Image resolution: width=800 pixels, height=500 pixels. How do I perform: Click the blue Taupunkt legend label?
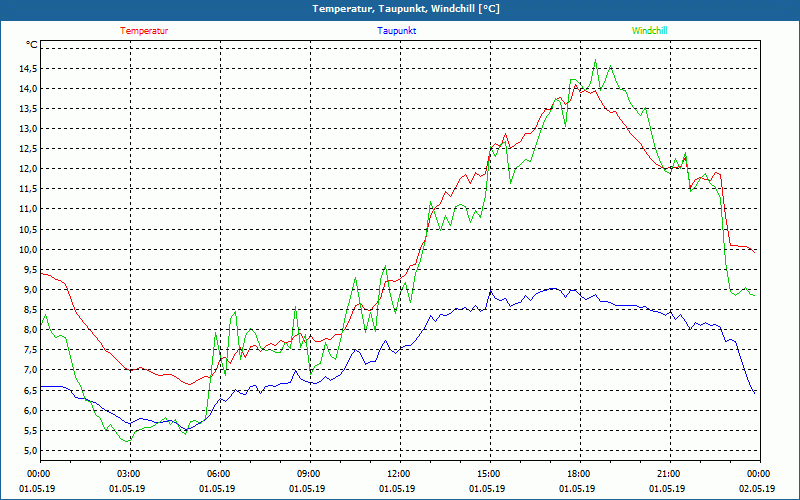[x=396, y=31]
